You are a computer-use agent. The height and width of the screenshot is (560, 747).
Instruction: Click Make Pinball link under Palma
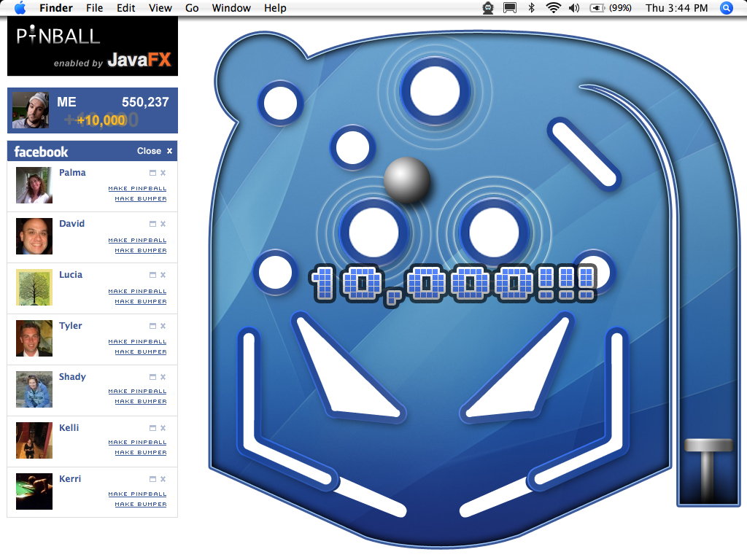(137, 189)
